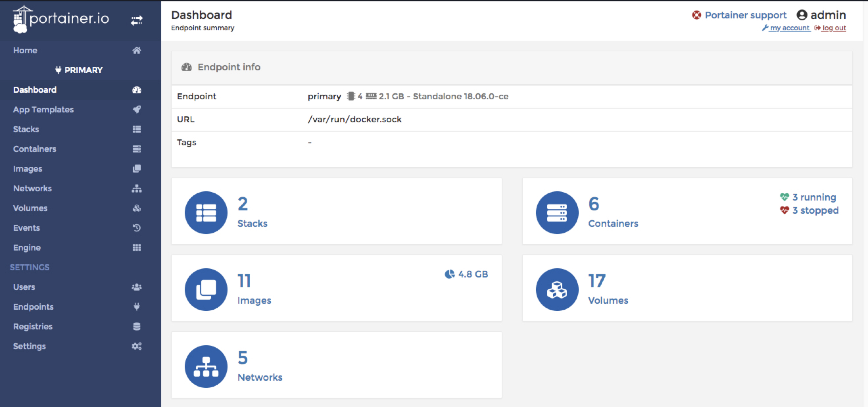Viewport: 868px width, 407px height.
Task: Click the Settings gears icon in sidebar
Action: 136,347
